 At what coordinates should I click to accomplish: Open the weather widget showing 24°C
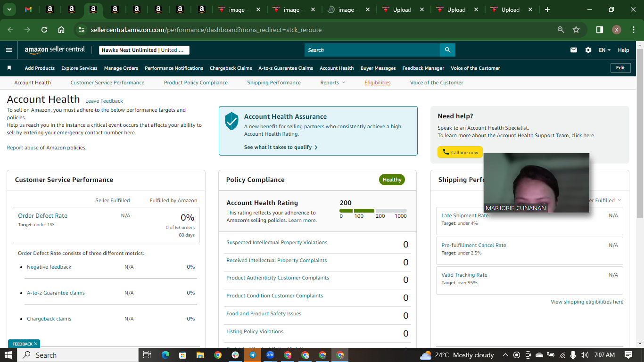click(x=457, y=355)
